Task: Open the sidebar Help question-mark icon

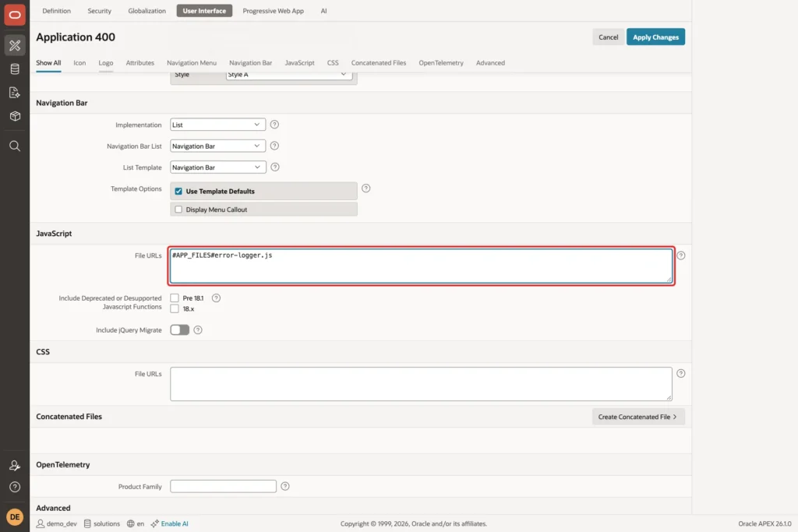Action: tap(15, 488)
